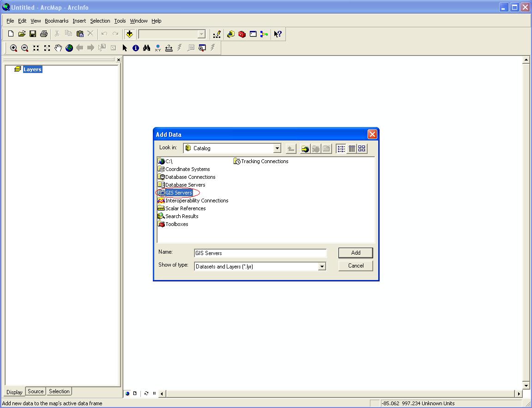Pause drawing with the pause button

point(154,393)
